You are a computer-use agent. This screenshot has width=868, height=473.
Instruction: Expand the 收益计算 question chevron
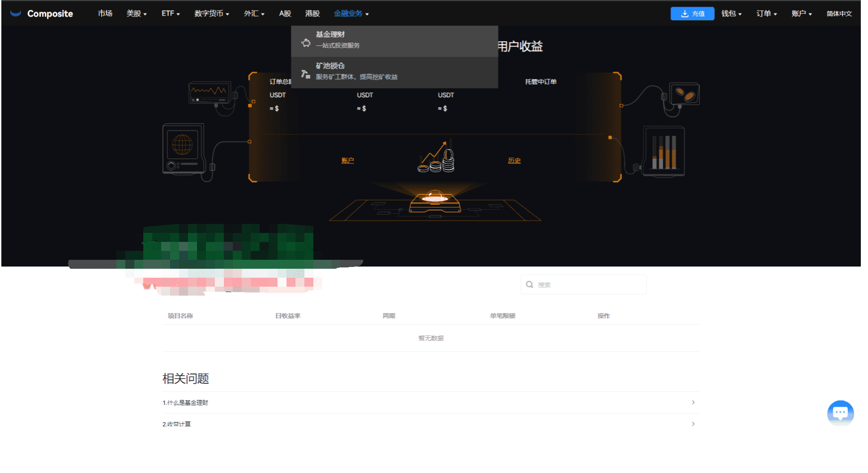(x=693, y=424)
